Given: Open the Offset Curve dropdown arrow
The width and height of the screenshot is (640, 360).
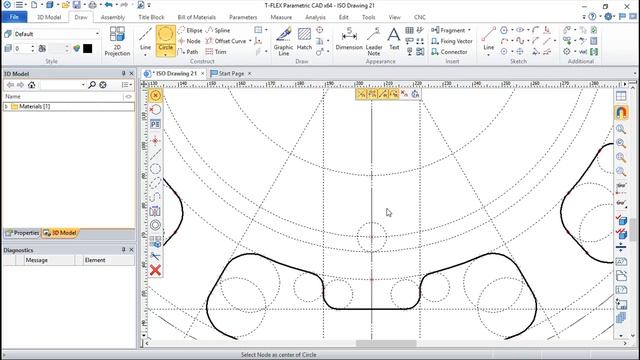Looking at the screenshot, I should [x=250, y=41].
